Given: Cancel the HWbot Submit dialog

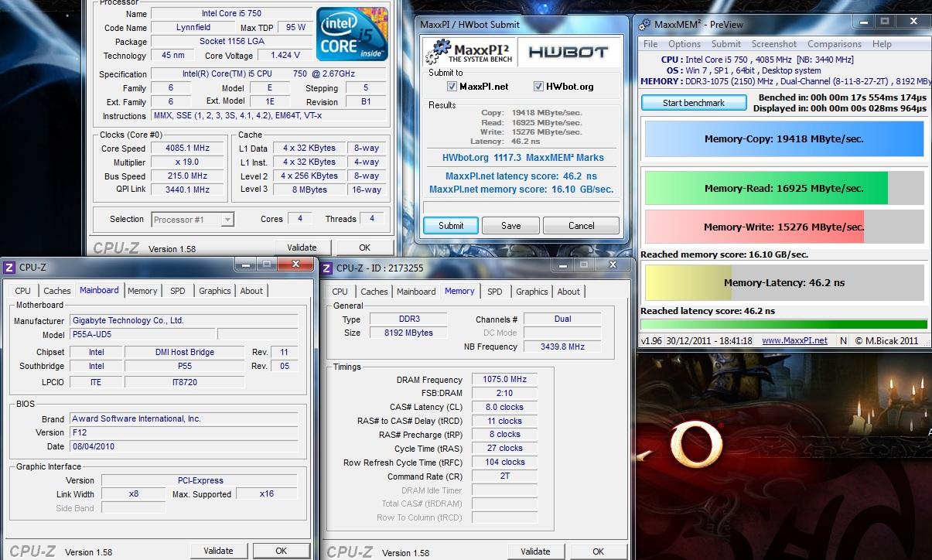Looking at the screenshot, I should [x=581, y=226].
